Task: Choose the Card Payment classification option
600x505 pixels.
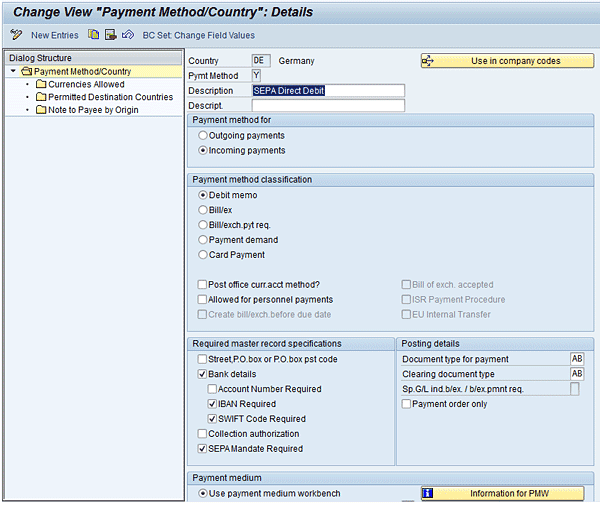Action: point(203,255)
